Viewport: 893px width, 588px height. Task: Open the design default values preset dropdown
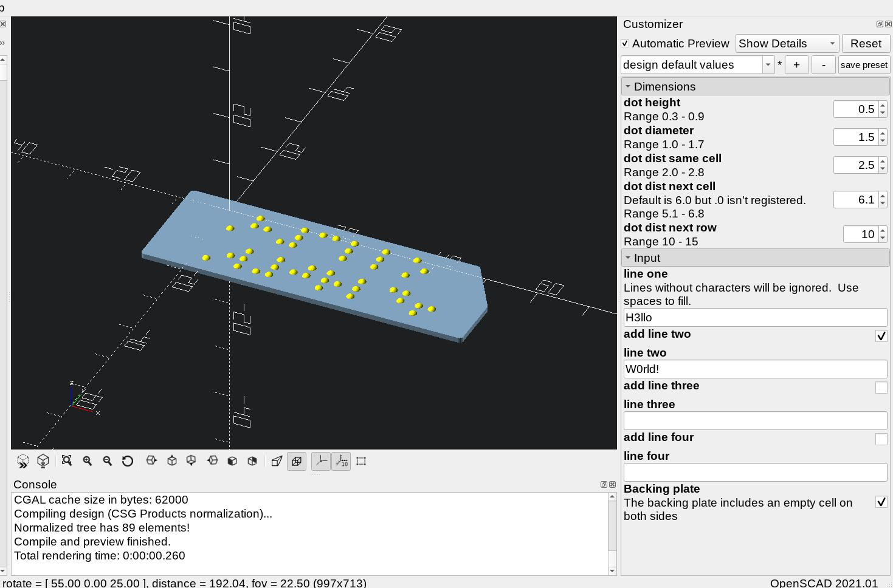point(767,64)
